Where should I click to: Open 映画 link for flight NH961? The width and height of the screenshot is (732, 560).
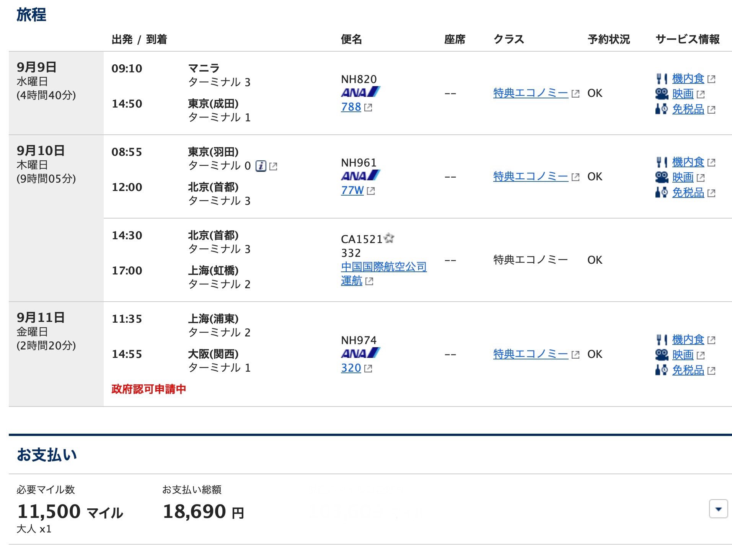pos(683,178)
